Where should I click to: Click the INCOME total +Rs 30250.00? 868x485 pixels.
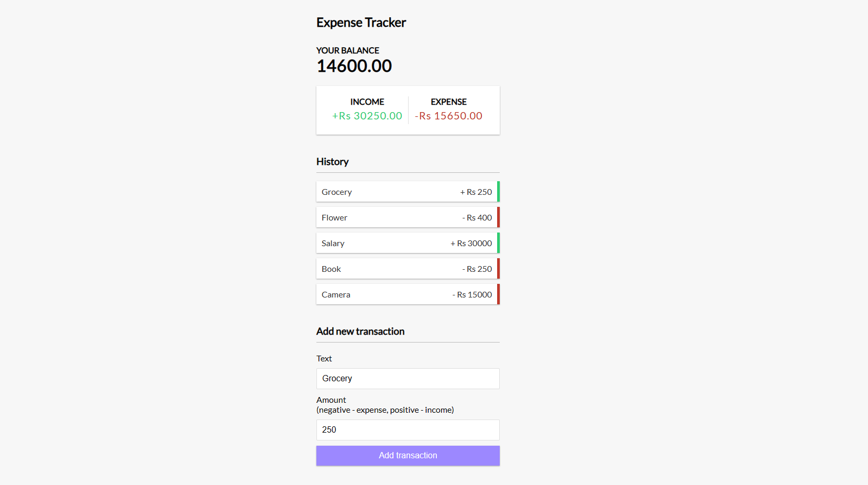click(367, 116)
